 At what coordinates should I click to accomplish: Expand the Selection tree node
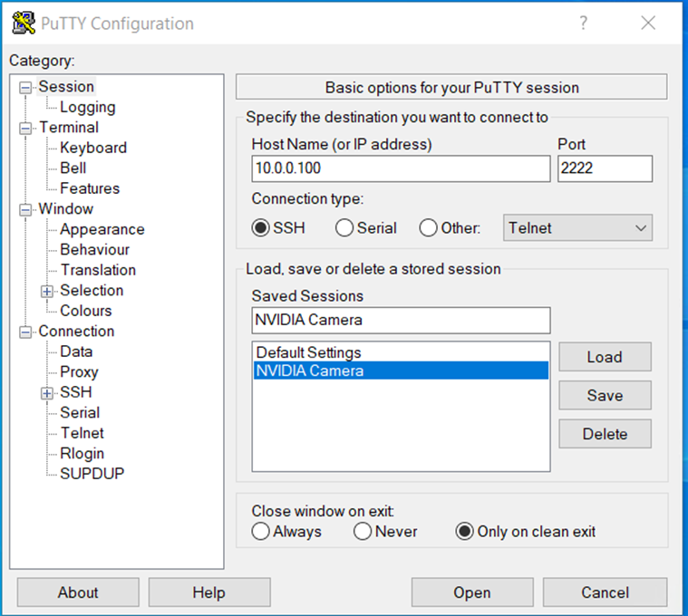click(x=47, y=292)
